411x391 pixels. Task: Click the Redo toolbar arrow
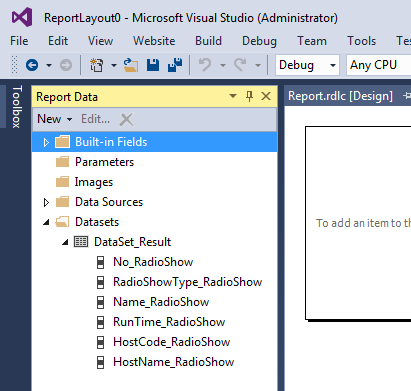pos(240,65)
